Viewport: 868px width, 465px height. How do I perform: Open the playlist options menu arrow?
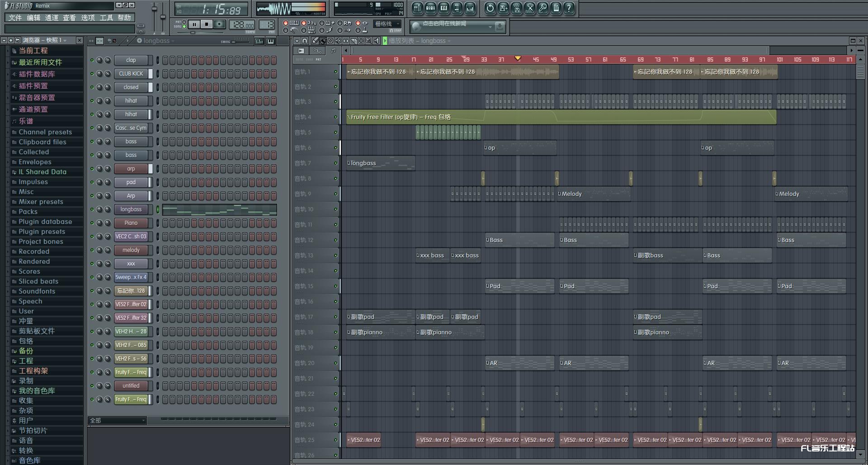(x=297, y=41)
